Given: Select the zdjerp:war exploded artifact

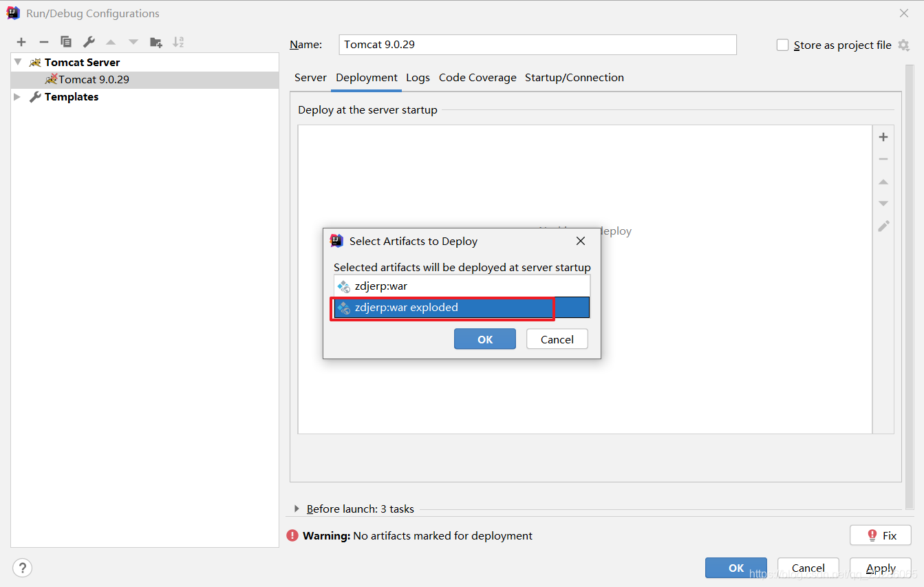Looking at the screenshot, I should point(462,308).
